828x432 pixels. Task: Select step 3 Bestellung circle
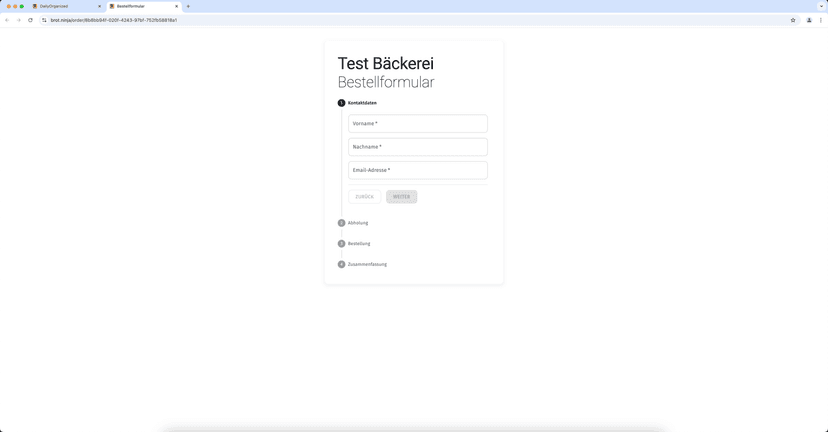[341, 243]
